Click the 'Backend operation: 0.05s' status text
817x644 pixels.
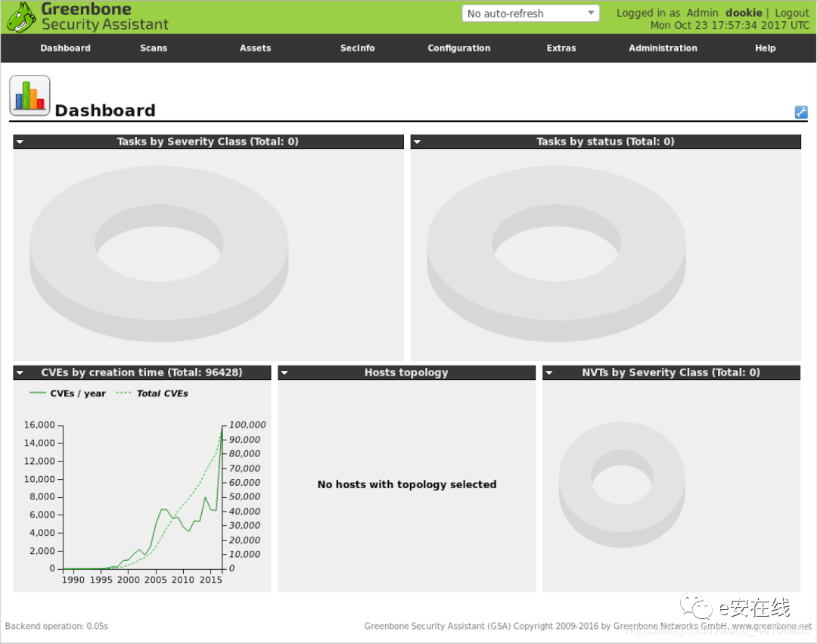57,626
